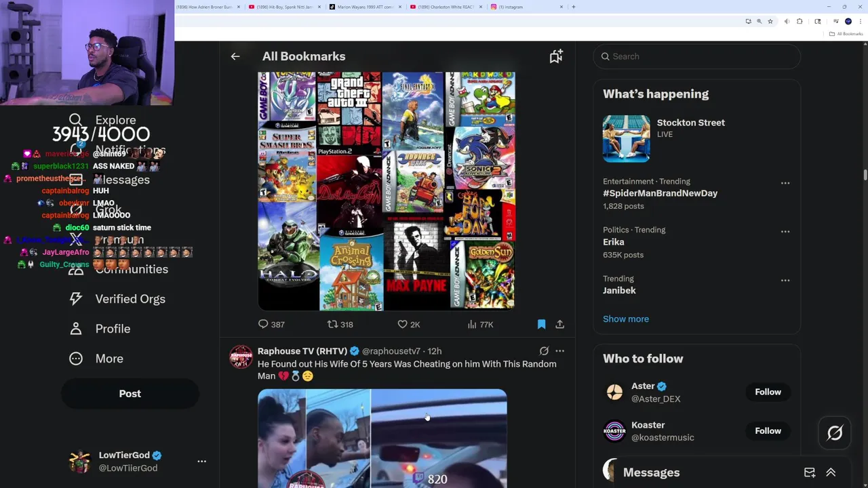This screenshot has width=868, height=488.
Task: Close the Instagram tab
Action: (561, 7)
